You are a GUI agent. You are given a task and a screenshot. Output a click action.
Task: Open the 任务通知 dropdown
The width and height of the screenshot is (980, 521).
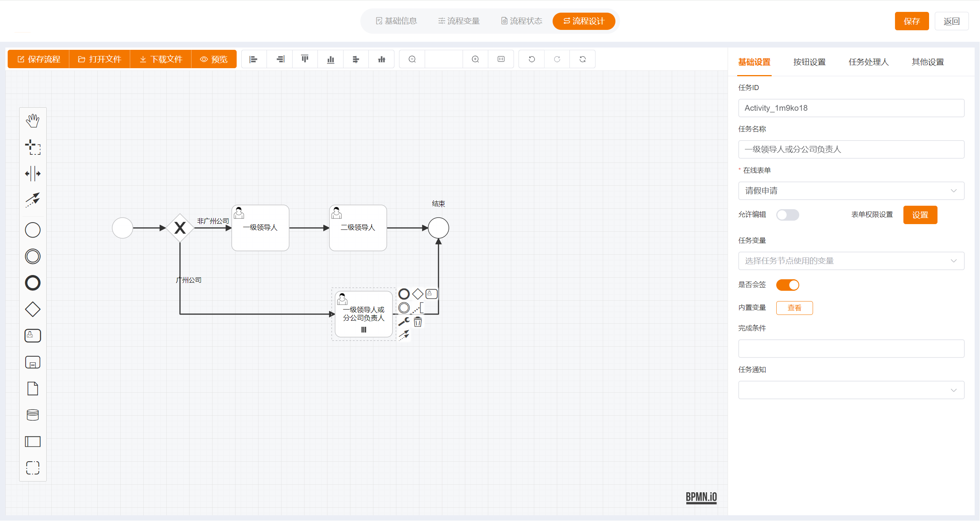[x=851, y=390]
